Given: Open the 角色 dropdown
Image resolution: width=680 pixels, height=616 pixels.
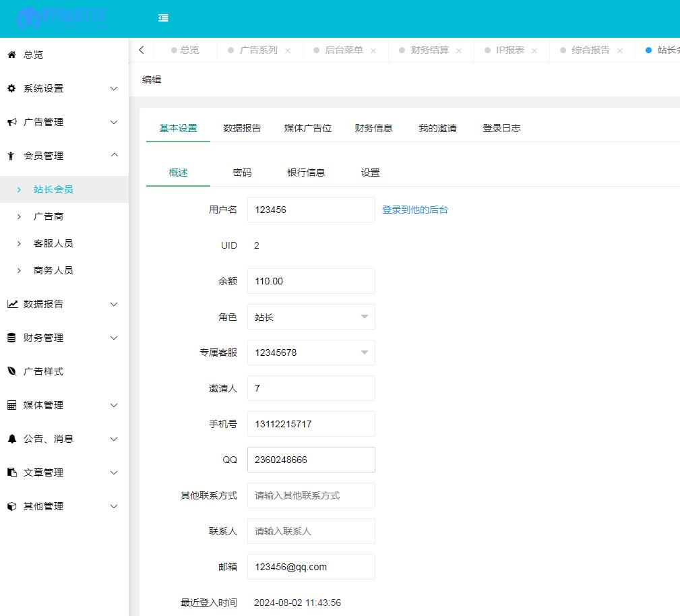Looking at the screenshot, I should [311, 317].
